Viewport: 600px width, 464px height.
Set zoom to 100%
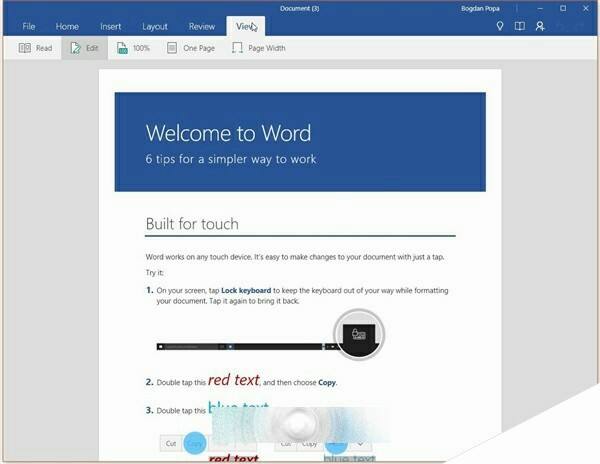133,47
